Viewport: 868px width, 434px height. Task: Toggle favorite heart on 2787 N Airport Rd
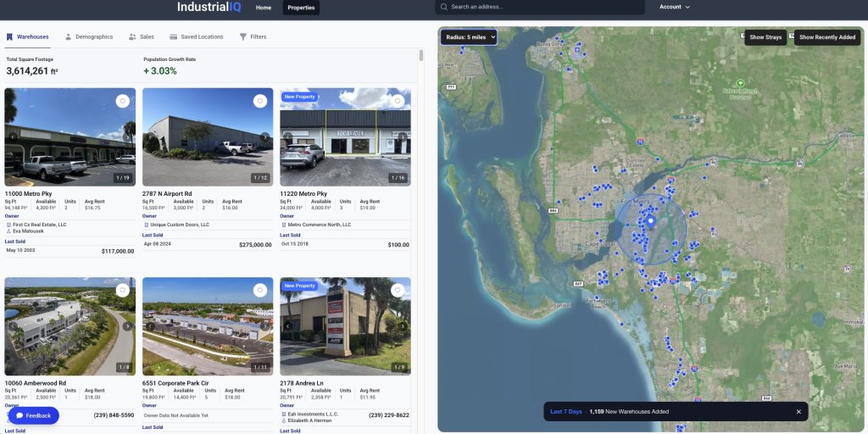click(x=260, y=101)
